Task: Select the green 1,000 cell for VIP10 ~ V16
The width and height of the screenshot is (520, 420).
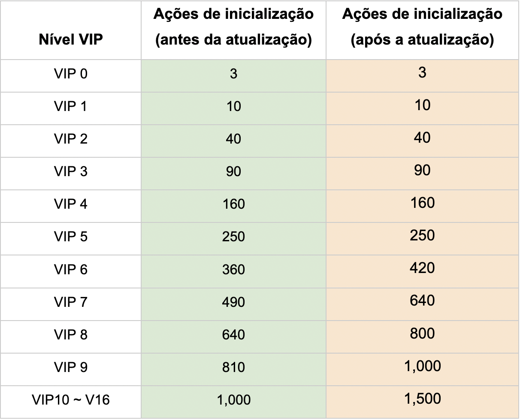Action: [233, 400]
